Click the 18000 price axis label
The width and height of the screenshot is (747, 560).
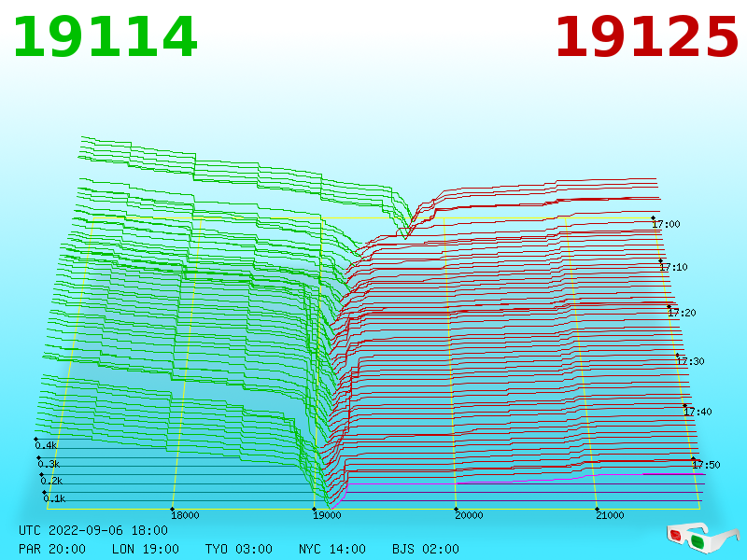pyautogui.click(x=185, y=515)
